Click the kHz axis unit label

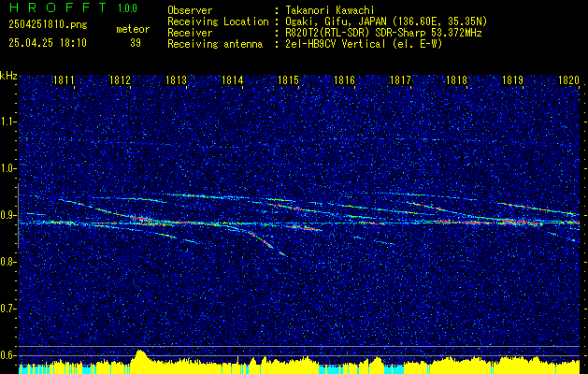[8, 76]
